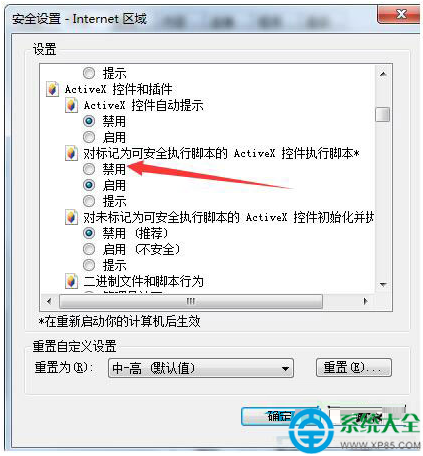423x456 pixels.
Task: Click the ActiveX 控件和插件 category icon
Action: coord(52,89)
